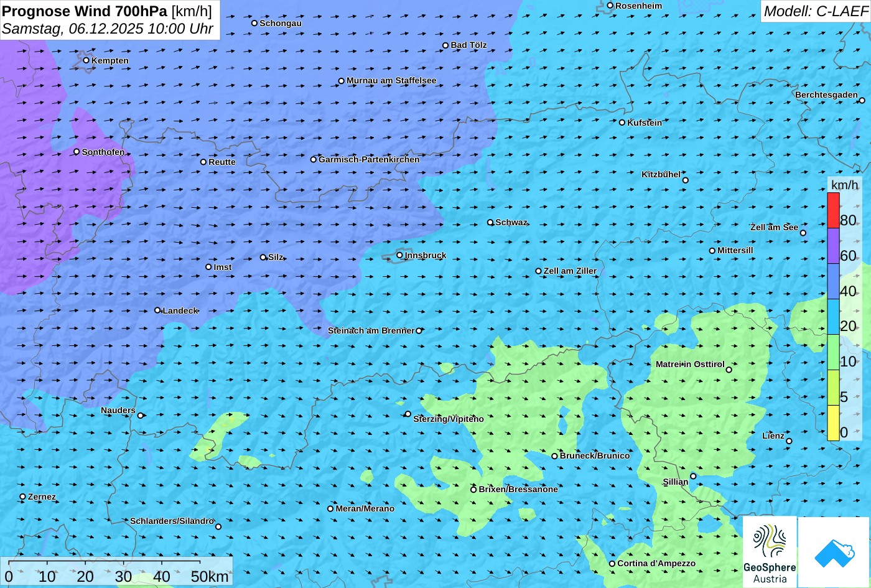Click the 'Meran/Merano' label

[365, 508]
